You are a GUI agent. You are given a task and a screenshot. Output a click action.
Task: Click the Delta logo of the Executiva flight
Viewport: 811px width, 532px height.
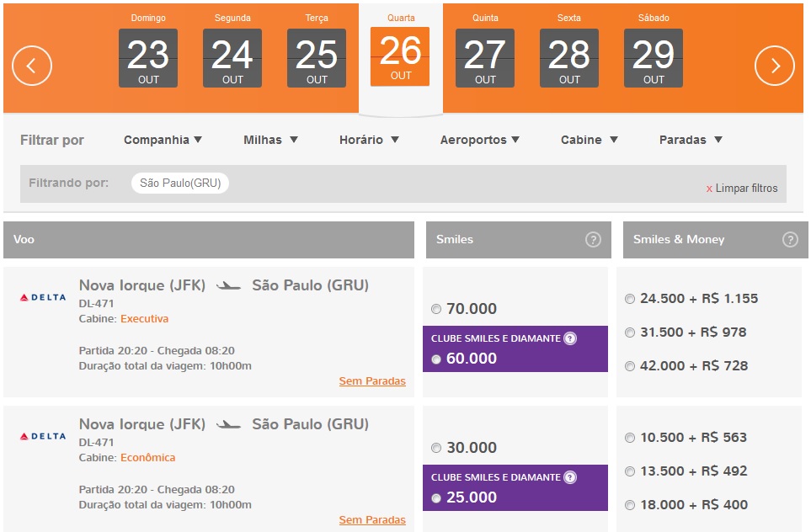point(43,297)
